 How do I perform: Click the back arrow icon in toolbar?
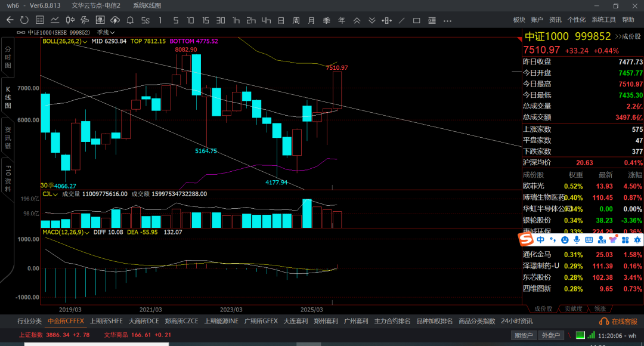coord(10,20)
